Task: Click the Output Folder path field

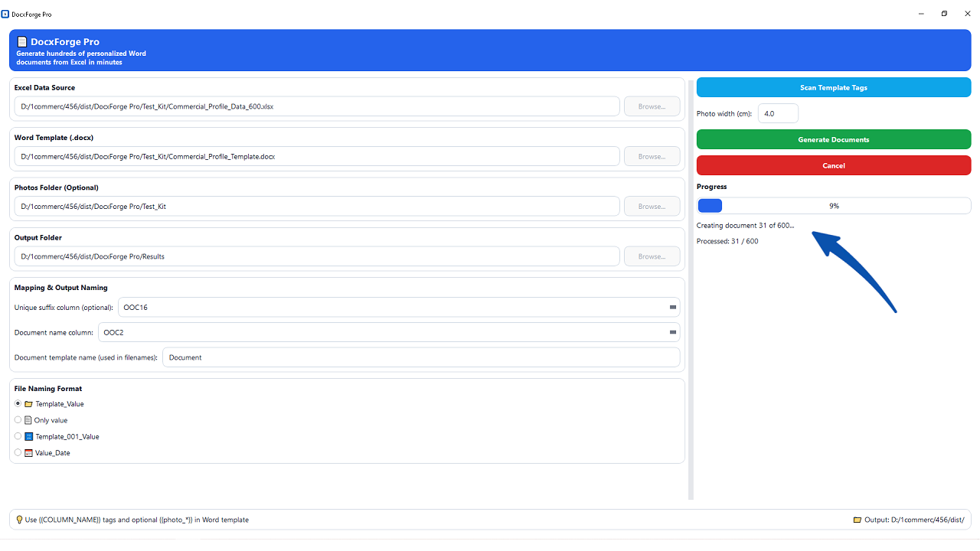Action: (317, 256)
